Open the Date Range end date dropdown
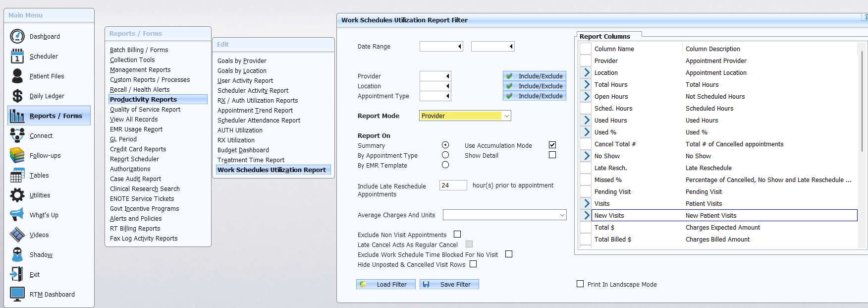The image size is (868, 308). click(511, 46)
